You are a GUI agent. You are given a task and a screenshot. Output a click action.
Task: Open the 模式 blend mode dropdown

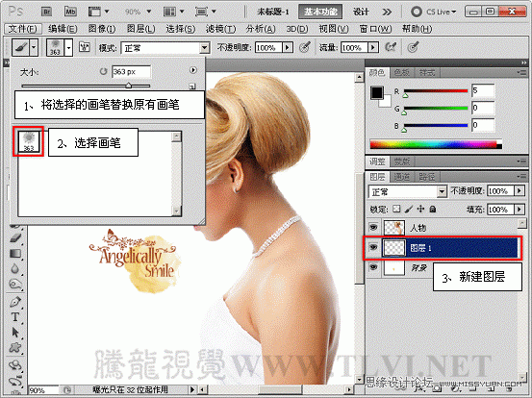(x=165, y=48)
